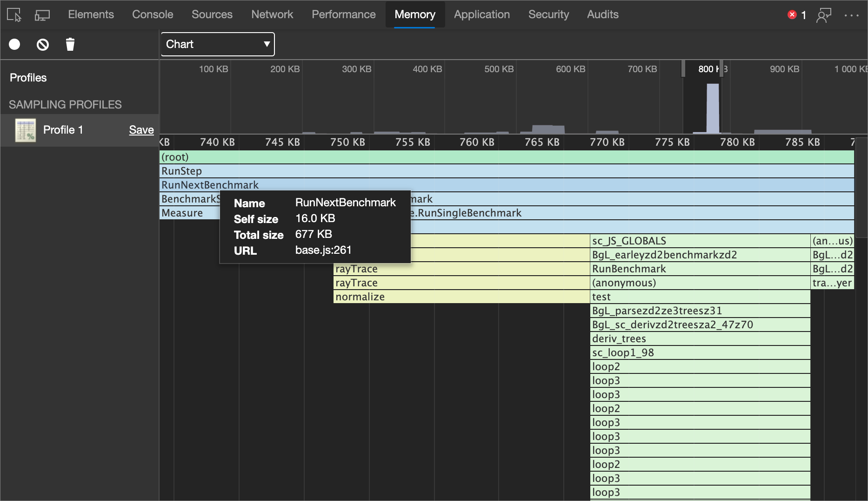This screenshot has height=501, width=868.
Task: Start recording a new memory profile
Action: (x=14, y=44)
